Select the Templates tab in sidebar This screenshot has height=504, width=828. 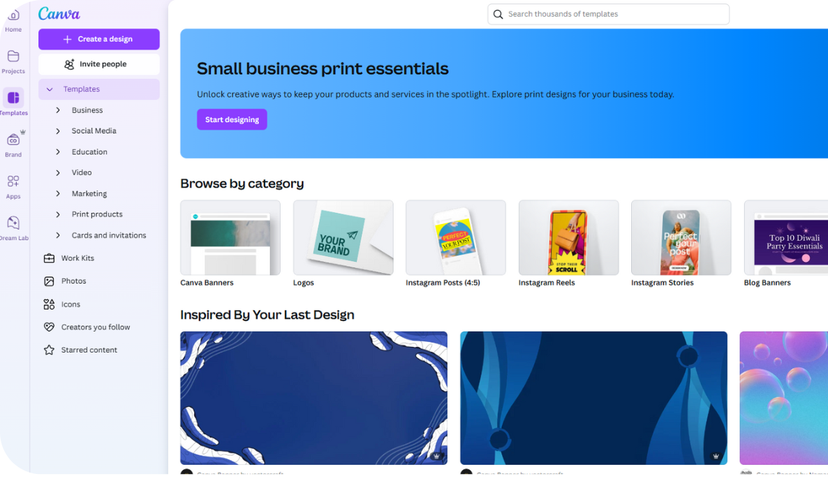(13, 103)
